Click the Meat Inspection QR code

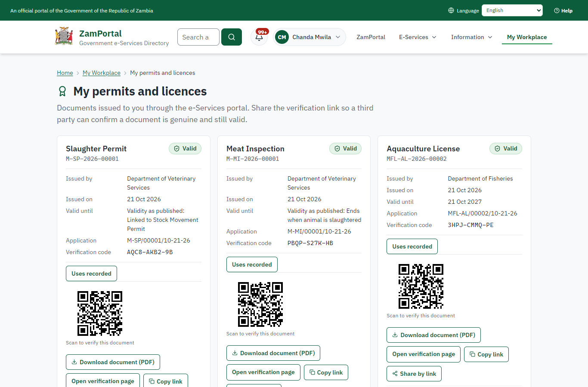pos(260,304)
